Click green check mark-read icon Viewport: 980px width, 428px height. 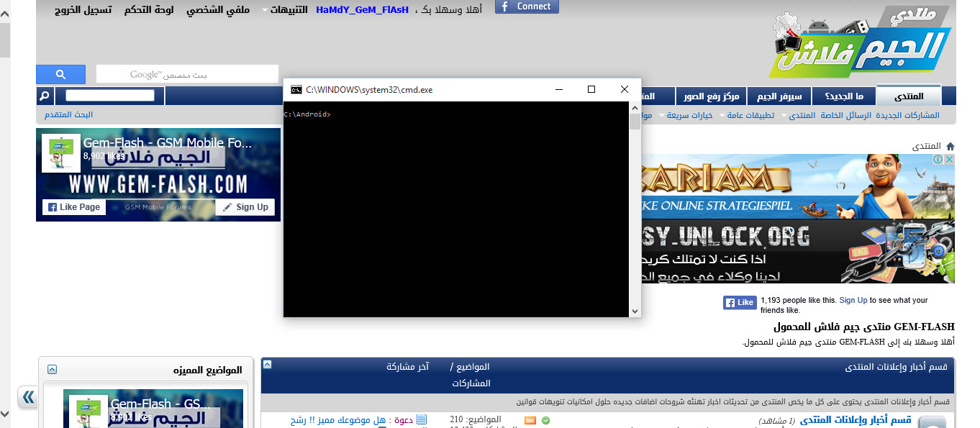tap(545, 420)
